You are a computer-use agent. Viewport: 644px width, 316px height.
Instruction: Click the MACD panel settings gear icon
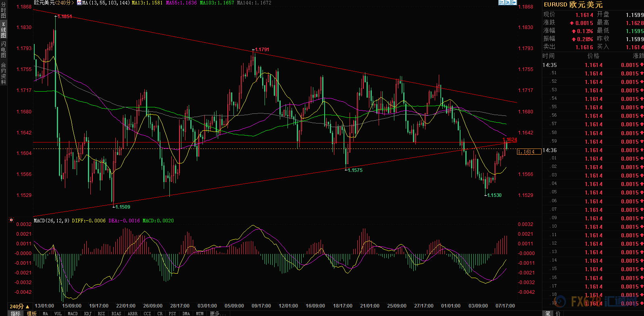tap(11, 220)
